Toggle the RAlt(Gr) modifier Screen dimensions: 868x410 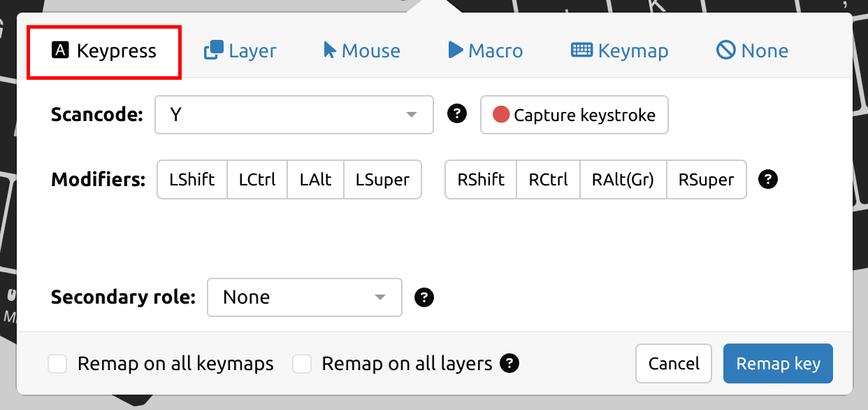(x=623, y=180)
